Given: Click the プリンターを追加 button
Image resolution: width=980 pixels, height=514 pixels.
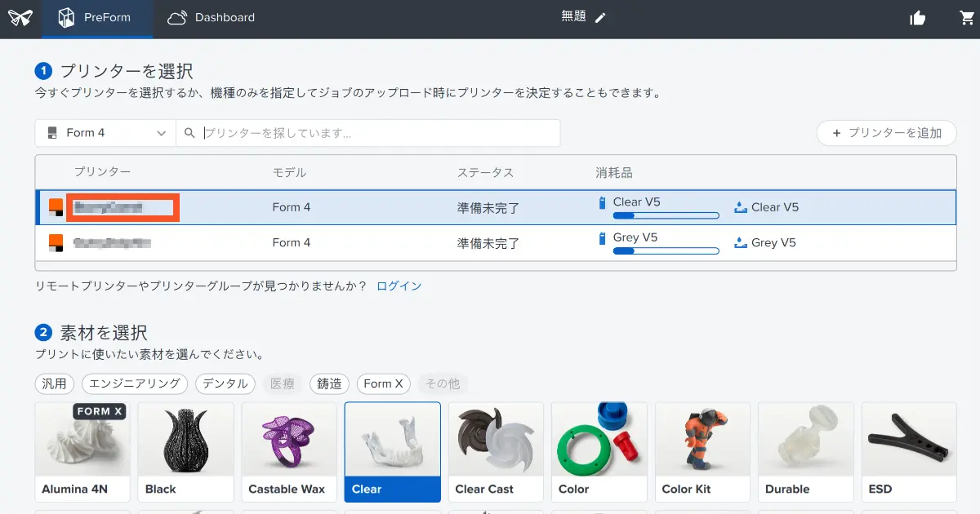Looking at the screenshot, I should (x=886, y=133).
